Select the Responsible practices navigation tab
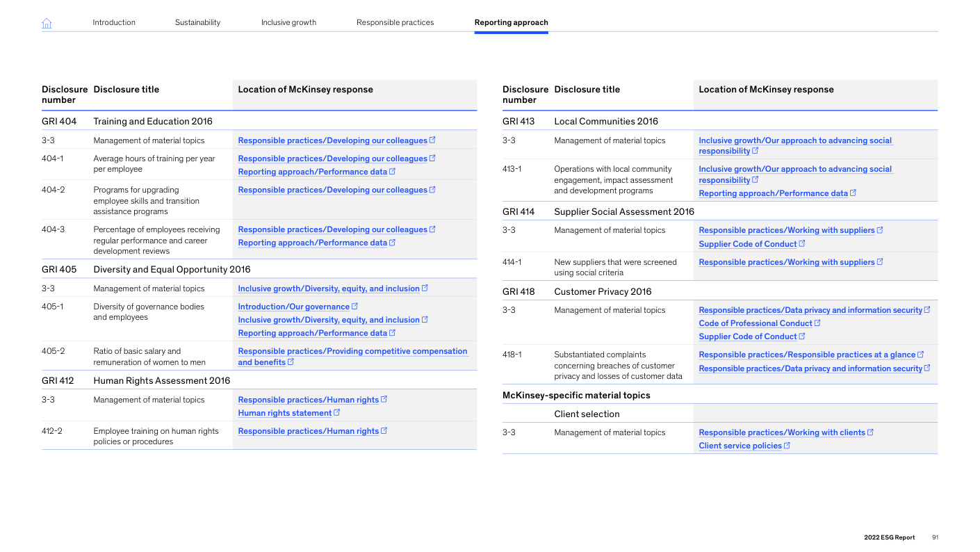The image size is (980, 552). coord(395,22)
